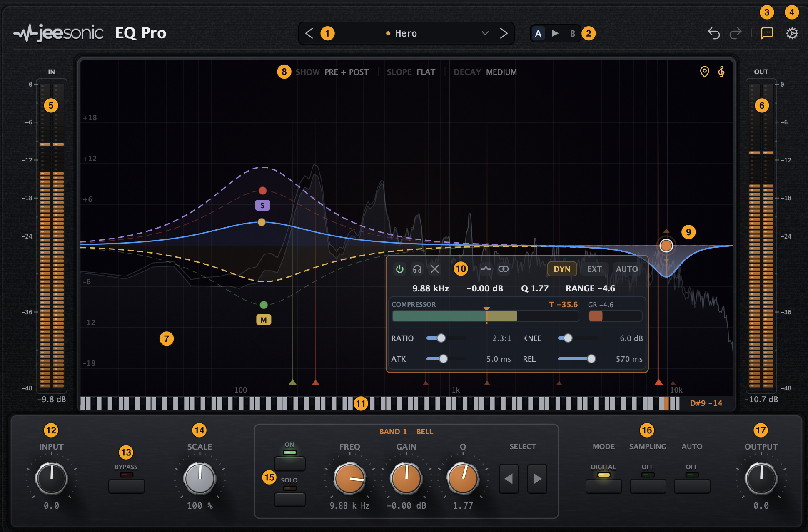Image resolution: width=808 pixels, height=532 pixels.
Task: Select the EXT tab
Action: click(594, 269)
